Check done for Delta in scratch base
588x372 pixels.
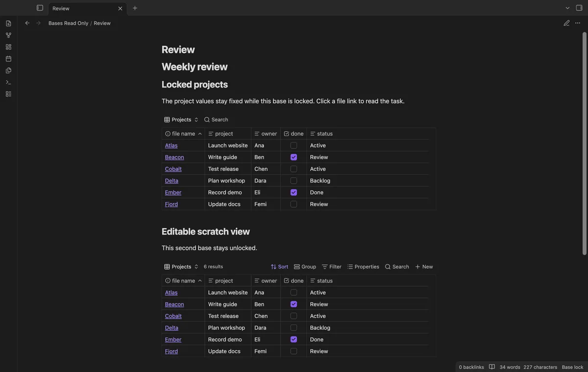click(x=294, y=328)
